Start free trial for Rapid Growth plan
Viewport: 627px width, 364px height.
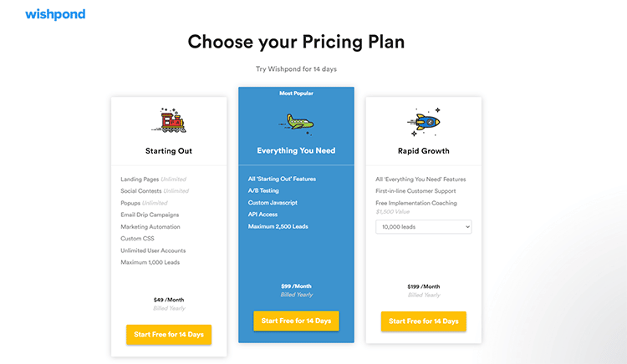(423, 321)
